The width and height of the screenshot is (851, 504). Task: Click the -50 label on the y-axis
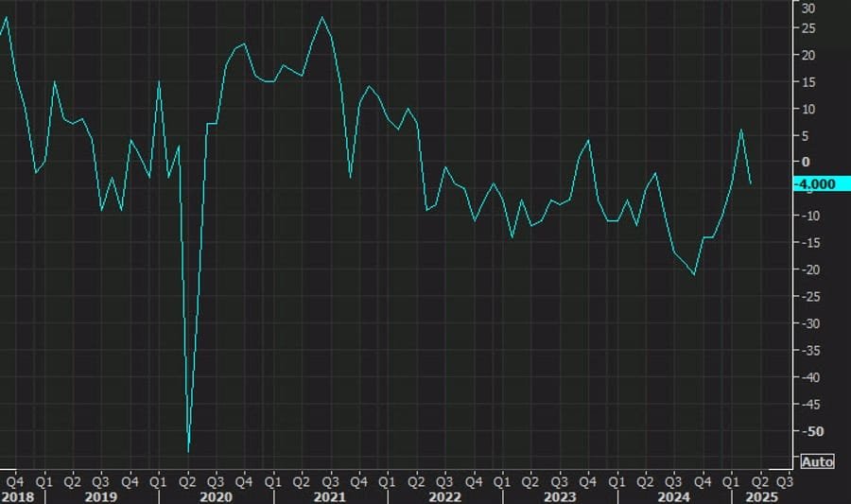click(x=808, y=431)
